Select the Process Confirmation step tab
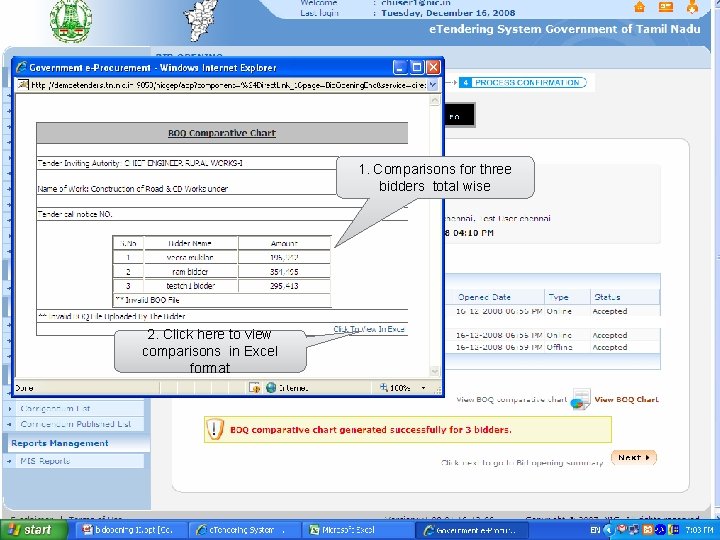The height and width of the screenshot is (540, 720). [523, 83]
